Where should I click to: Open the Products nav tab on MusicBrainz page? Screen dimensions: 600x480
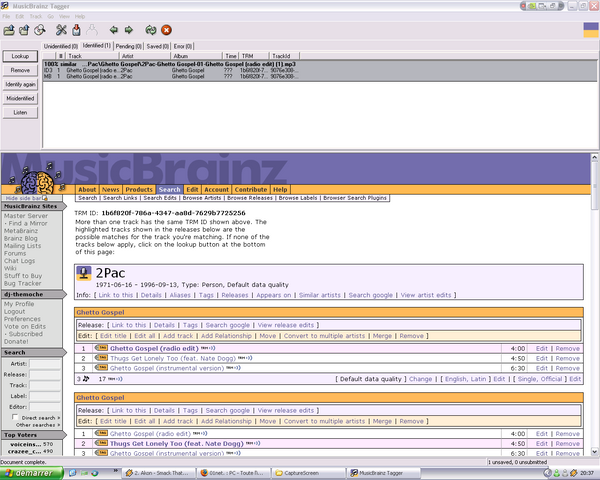tap(139, 189)
